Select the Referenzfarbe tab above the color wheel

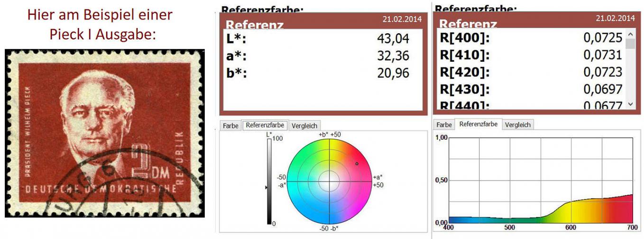click(x=266, y=125)
